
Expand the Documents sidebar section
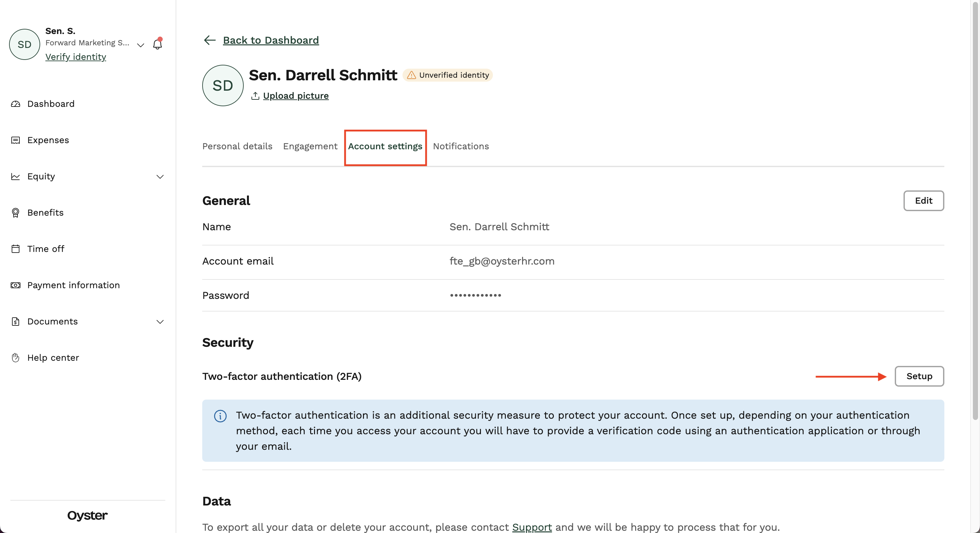pos(160,322)
